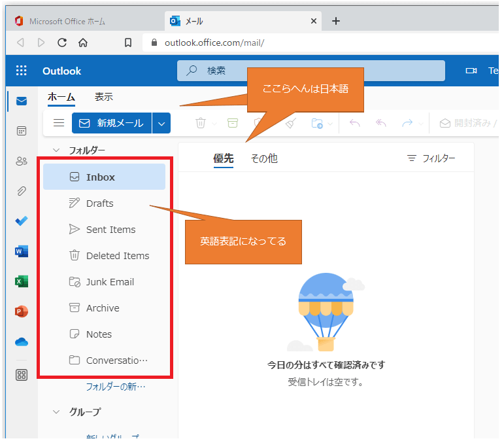Launch PowerPoint from the left app rail

[22, 311]
